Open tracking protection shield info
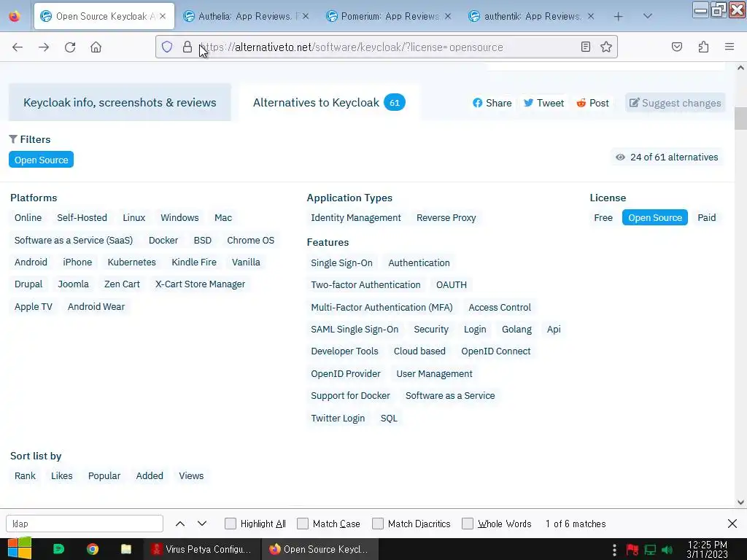Screen dimensions: 747x560 pyautogui.click(x=167, y=47)
